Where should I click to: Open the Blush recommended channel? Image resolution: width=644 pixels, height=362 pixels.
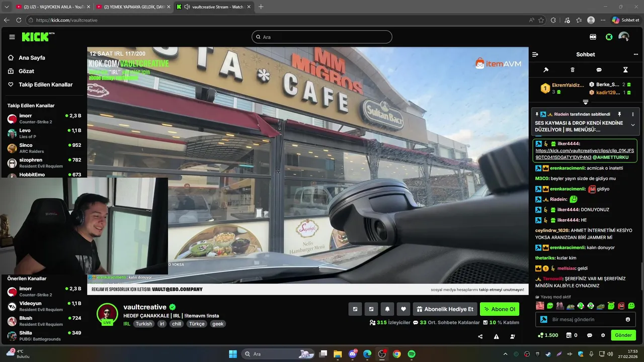tap(44, 321)
